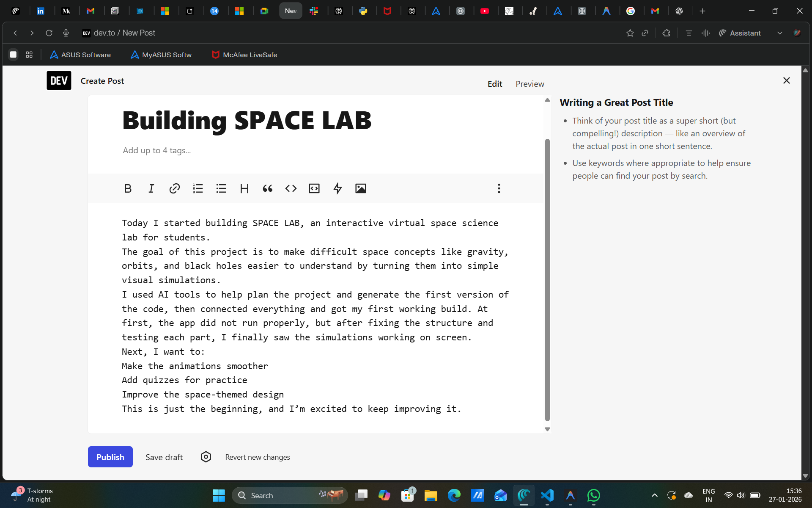This screenshot has height=508, width=812.
Task: Open more options three-dot menu
Action: click(x=499, y=188)
